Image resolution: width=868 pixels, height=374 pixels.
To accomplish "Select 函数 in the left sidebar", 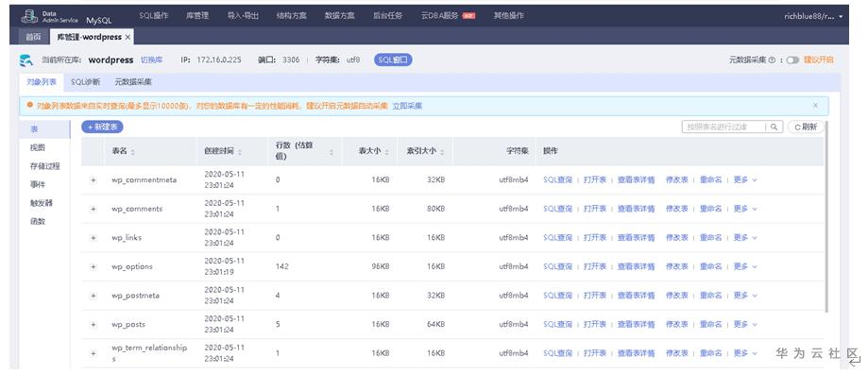I will click(38, 221).
